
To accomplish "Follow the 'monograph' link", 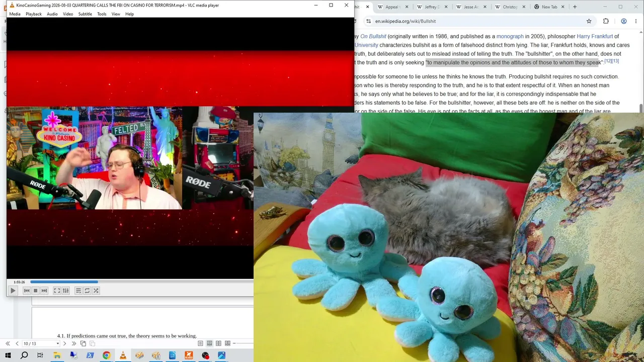I will click(510, 36).
